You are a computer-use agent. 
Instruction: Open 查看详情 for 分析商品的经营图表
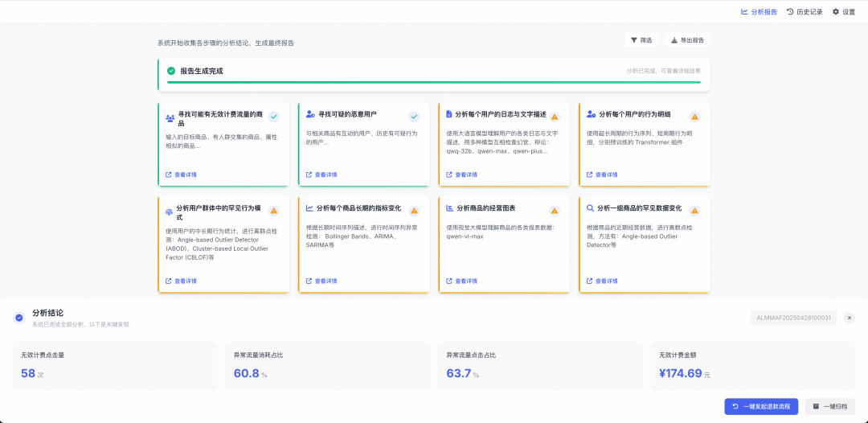tap(461, 281)
